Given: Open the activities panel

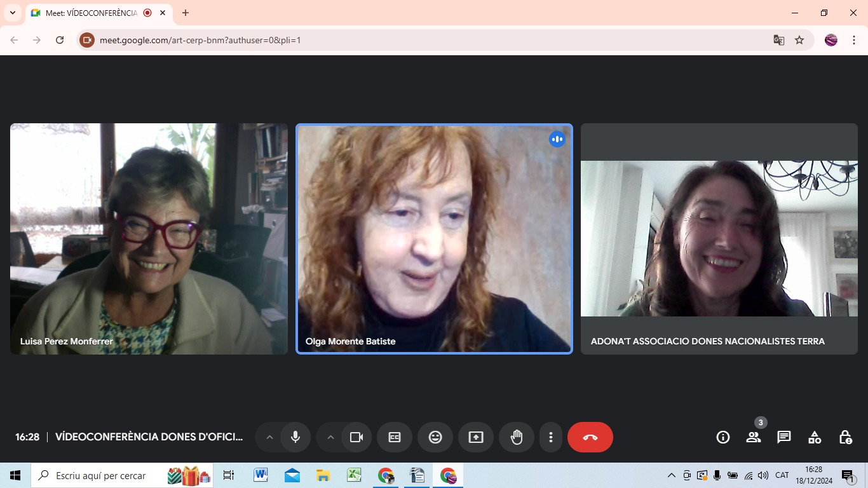Looking at the screenshot, I should coord(815,437).
